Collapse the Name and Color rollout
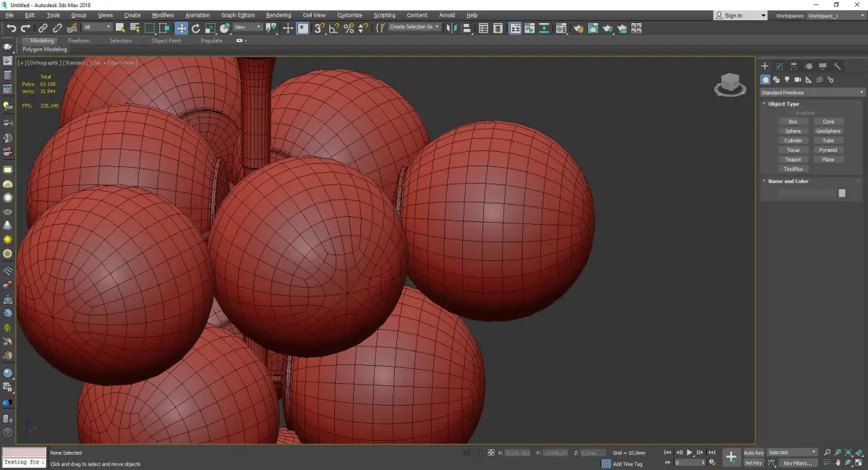Viewport: 868px width, 470px height. point(788,181)
